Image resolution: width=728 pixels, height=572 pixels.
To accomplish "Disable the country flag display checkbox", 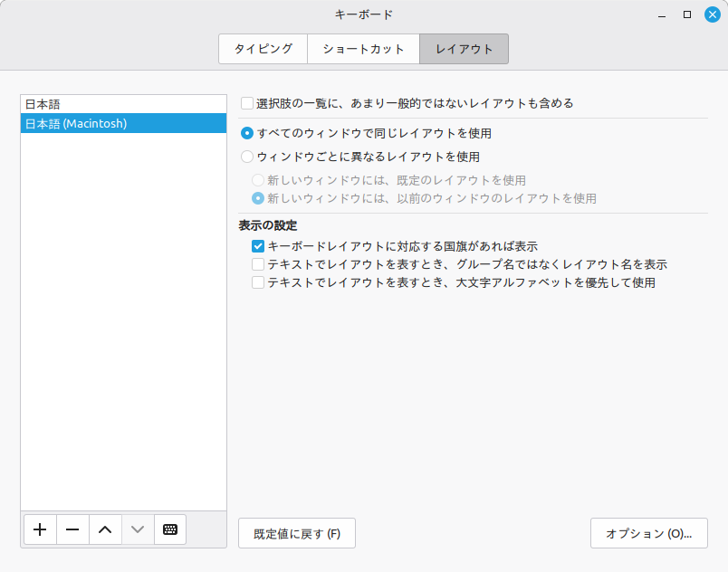I will (257, 245).
